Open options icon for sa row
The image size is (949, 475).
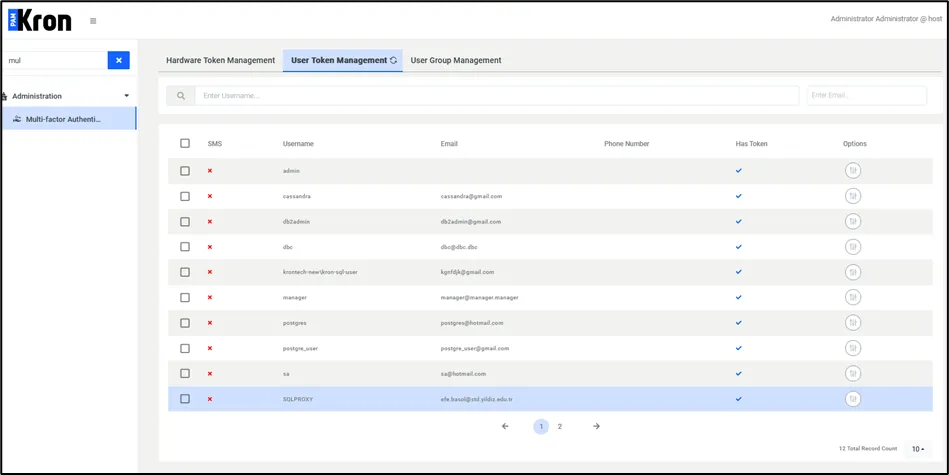click(853, 374)
